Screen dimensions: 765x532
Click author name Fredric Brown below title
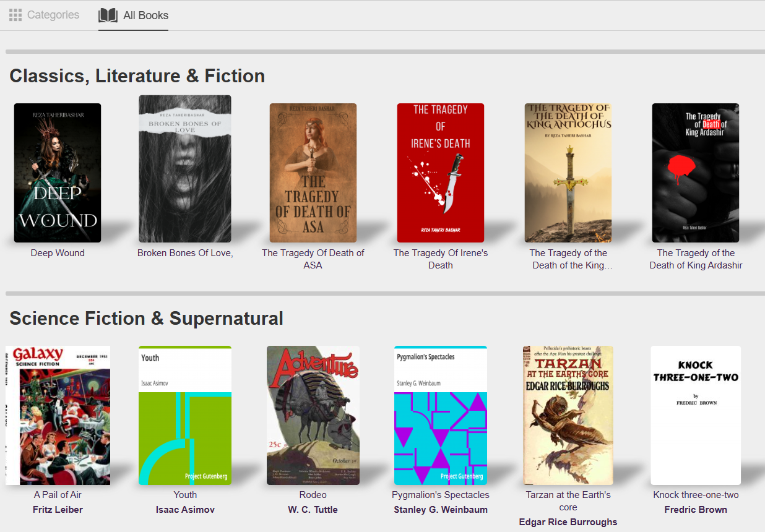click(696, 510)
